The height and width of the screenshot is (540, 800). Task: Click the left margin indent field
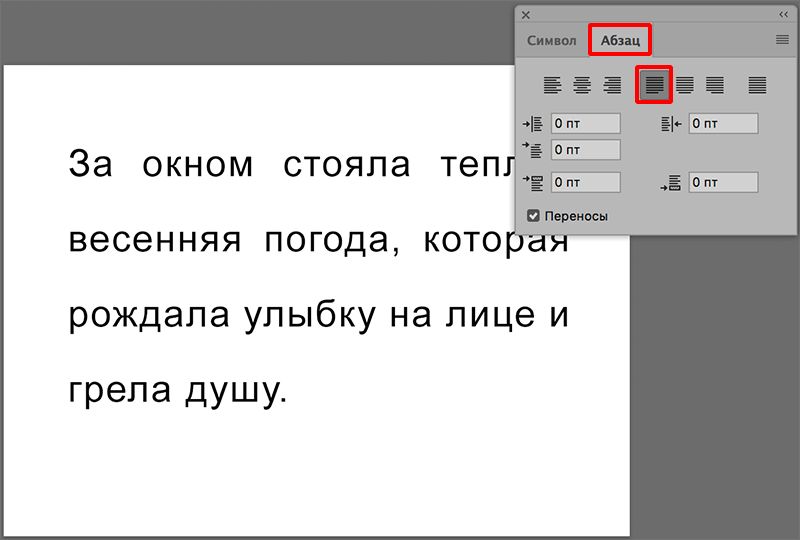586,124
